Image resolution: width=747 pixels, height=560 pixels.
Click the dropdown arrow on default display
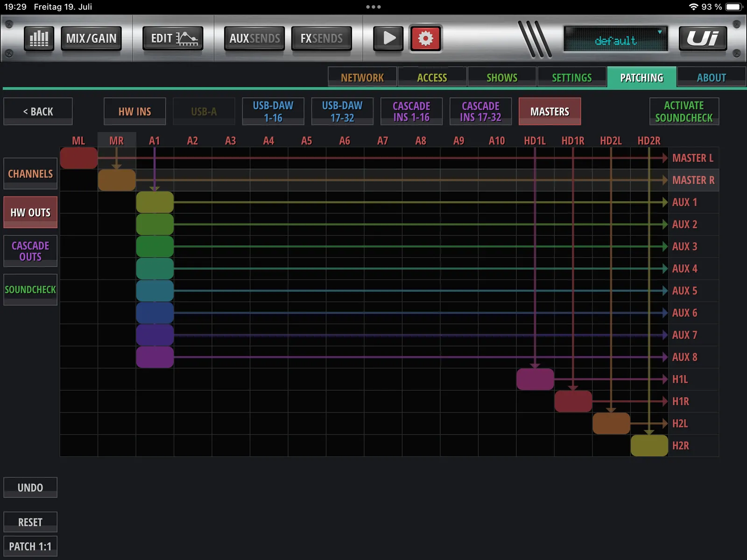660,32
